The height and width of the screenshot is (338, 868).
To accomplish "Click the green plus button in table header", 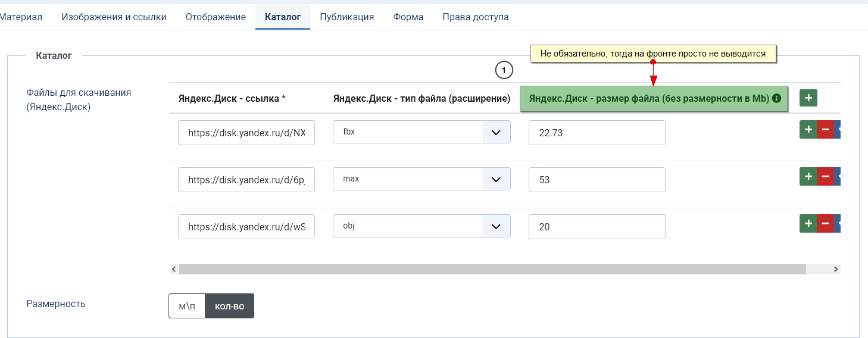I will click(x=808, y=98).
